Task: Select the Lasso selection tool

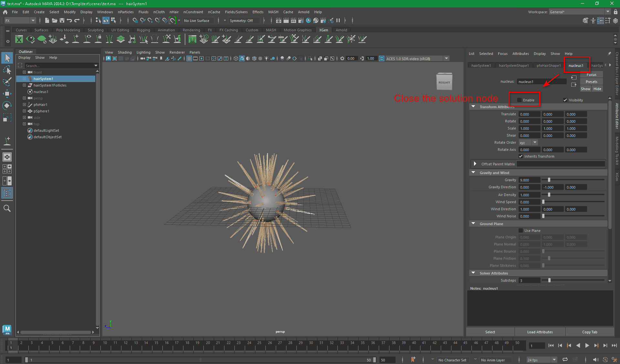Action: tap(7, 70)
